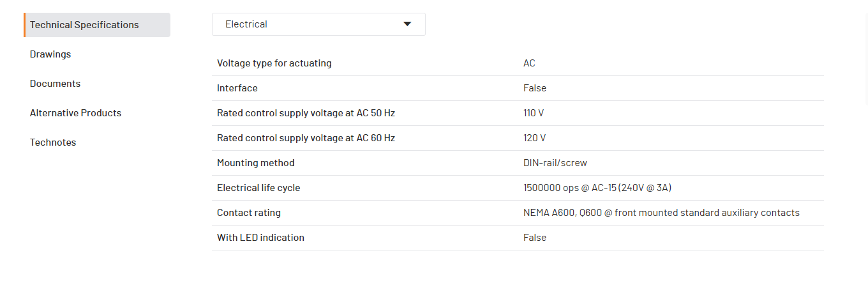Click the 'With LED indication' label

[260, 238]
